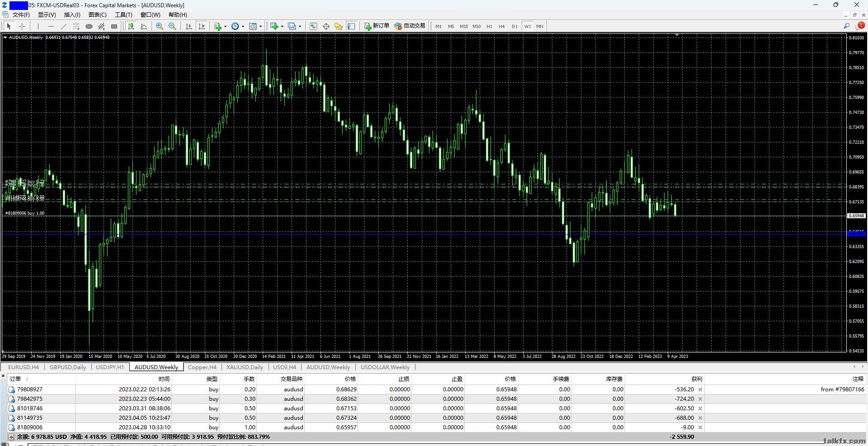Viewport: 868px width, 446px height.
Task: Open the periods clock icon
Action: (x=235, y=26)
